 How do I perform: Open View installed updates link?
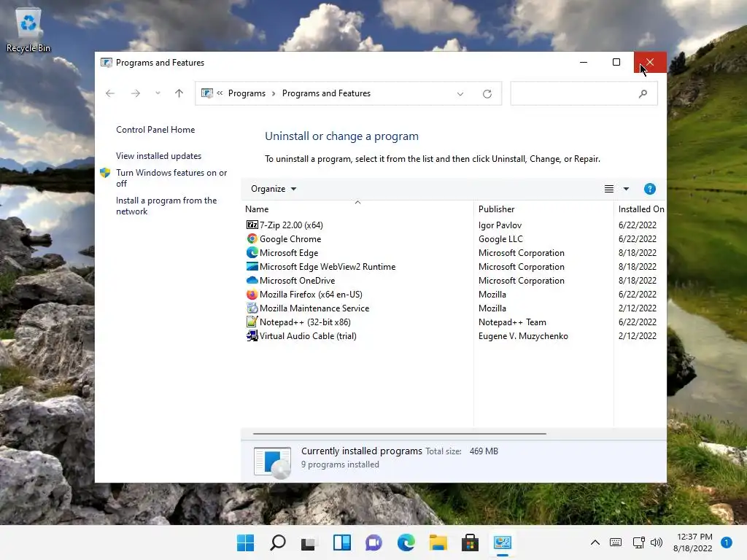point(158,156)
